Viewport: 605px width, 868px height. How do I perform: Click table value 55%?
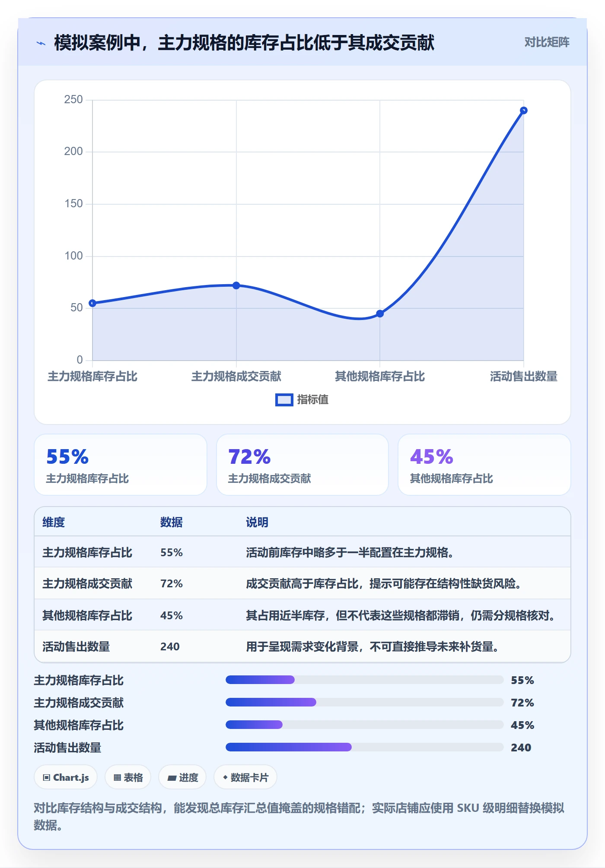click(172, 553)
